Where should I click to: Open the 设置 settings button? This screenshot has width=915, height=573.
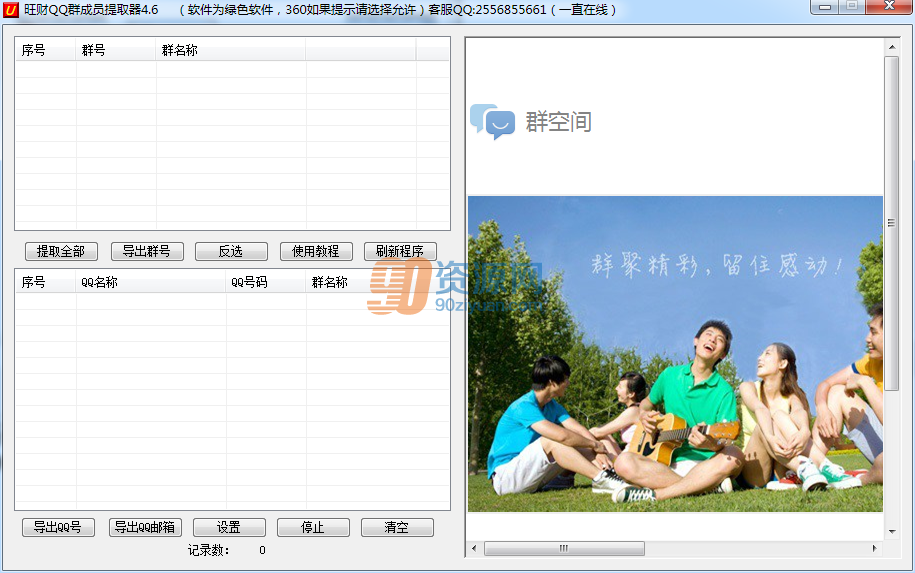pos(229,527)
